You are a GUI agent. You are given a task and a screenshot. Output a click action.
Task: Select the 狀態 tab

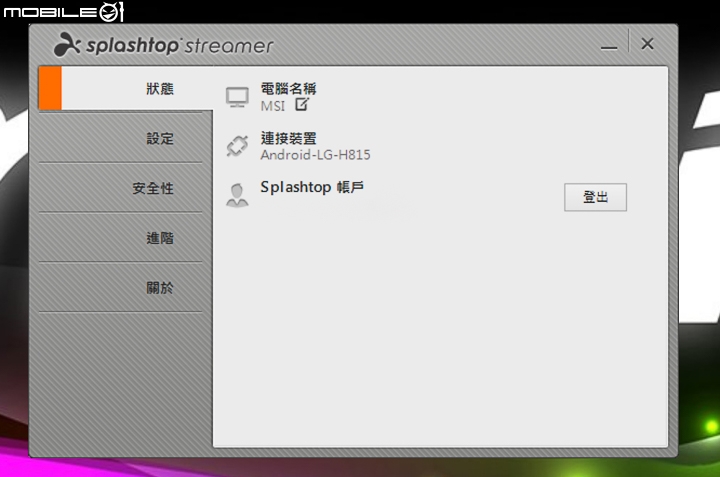tap(126, 88)
